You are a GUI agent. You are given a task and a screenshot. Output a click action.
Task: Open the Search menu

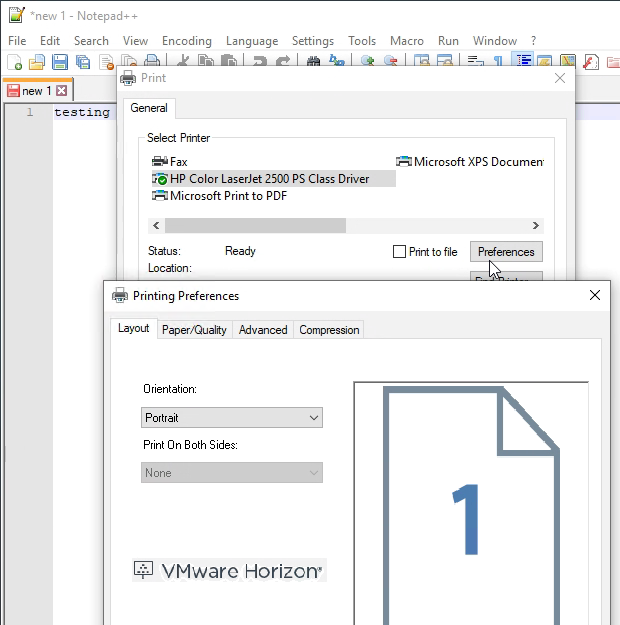[91, 41]
